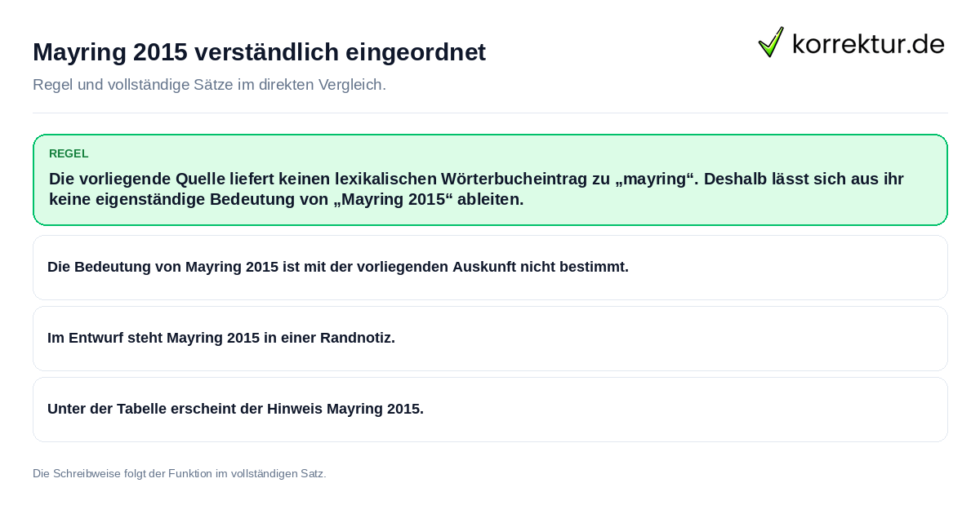Click sentence "Die Bedeutung von Mayring 2015 ist…"
Viewport: 980px width, 514px height.
tap(338, 267)
